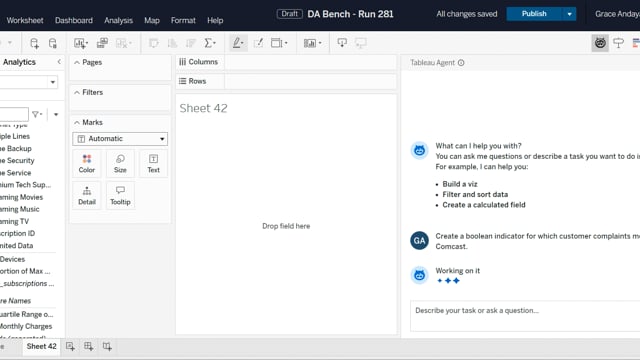Image resolution: width=640 pixels, height=360 pixels.
Task: Switch to the Analytics pane tab
Action: point(19,62)
